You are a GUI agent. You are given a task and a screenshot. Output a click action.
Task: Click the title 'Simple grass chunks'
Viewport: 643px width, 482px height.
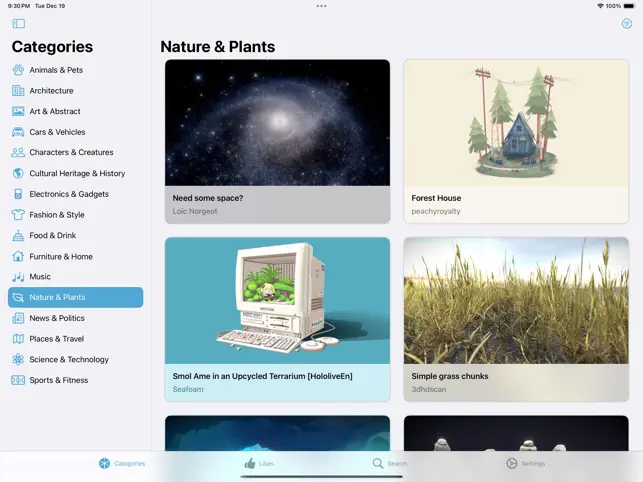pos(450,376)
